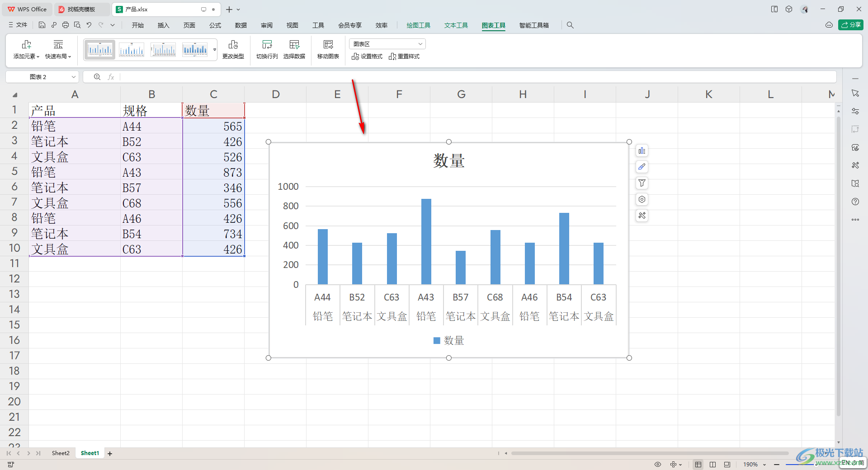868x470 pixels.
Task: Click the chart title 数量
Action: pos(449,160)
